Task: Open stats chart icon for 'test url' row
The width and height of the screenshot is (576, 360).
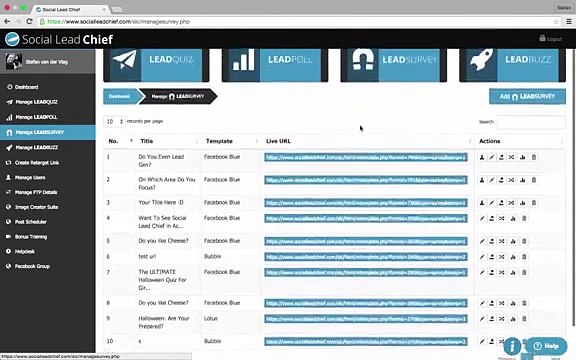Action: pyautogui.click(x=513, y=257)
